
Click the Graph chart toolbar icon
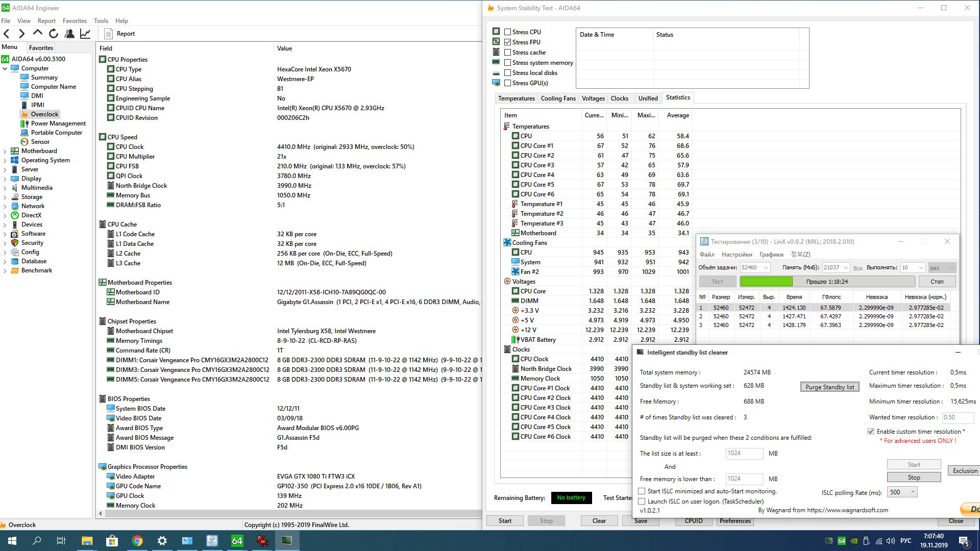pos(85,34)
